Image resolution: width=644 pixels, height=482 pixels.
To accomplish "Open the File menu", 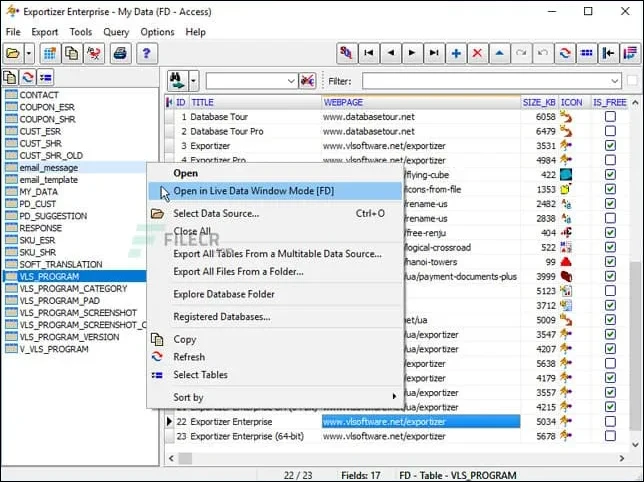I will click(x=13, y=32).
